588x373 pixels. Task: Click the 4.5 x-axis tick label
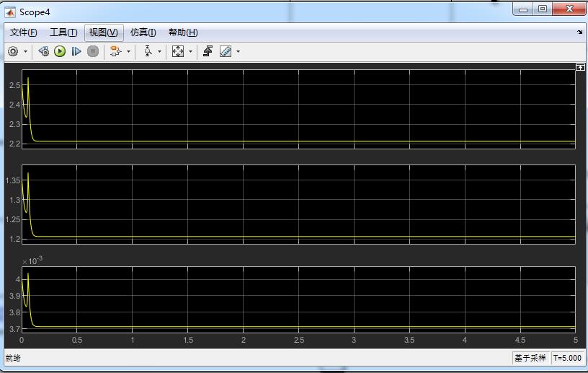[x=520, y=340]
